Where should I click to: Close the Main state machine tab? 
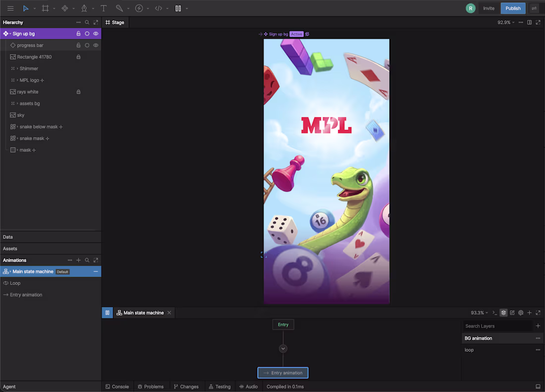pos(169,313)
